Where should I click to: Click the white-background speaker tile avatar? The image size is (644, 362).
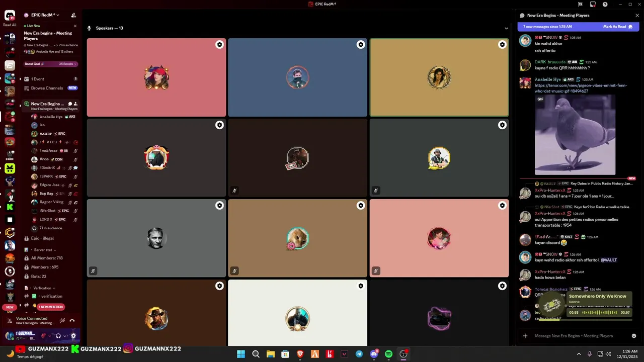click(297, 319)
